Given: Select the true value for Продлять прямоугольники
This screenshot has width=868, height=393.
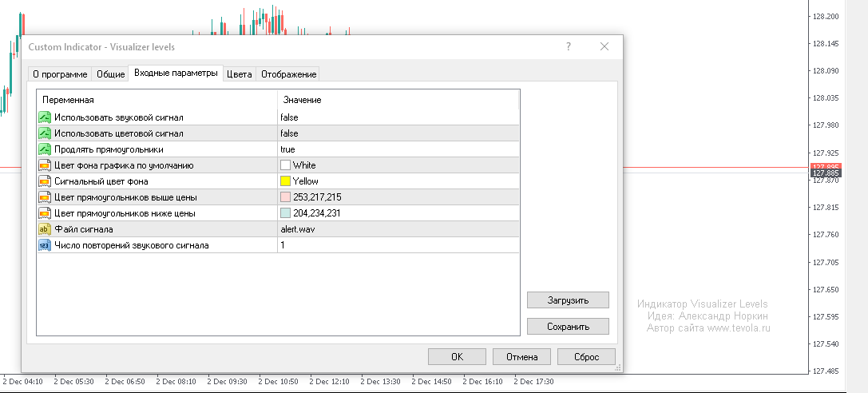Looking at the screenshot, I should pyautogui.click(x=398, y=149).
